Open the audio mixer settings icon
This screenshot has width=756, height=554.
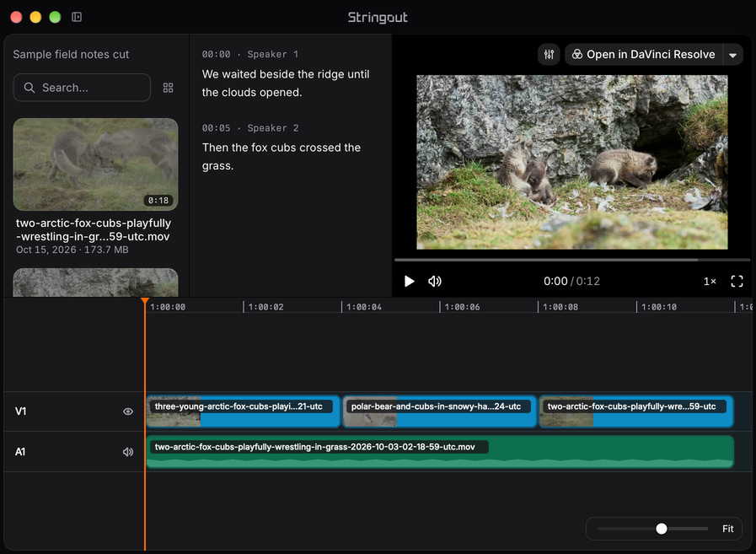549,55
